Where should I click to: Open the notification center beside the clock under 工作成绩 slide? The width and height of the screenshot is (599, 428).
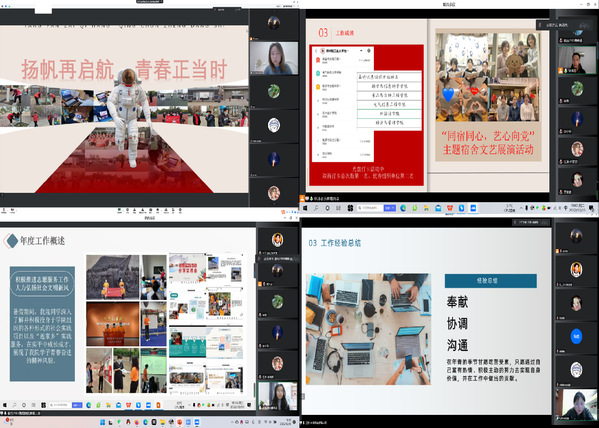coord(591,208)
